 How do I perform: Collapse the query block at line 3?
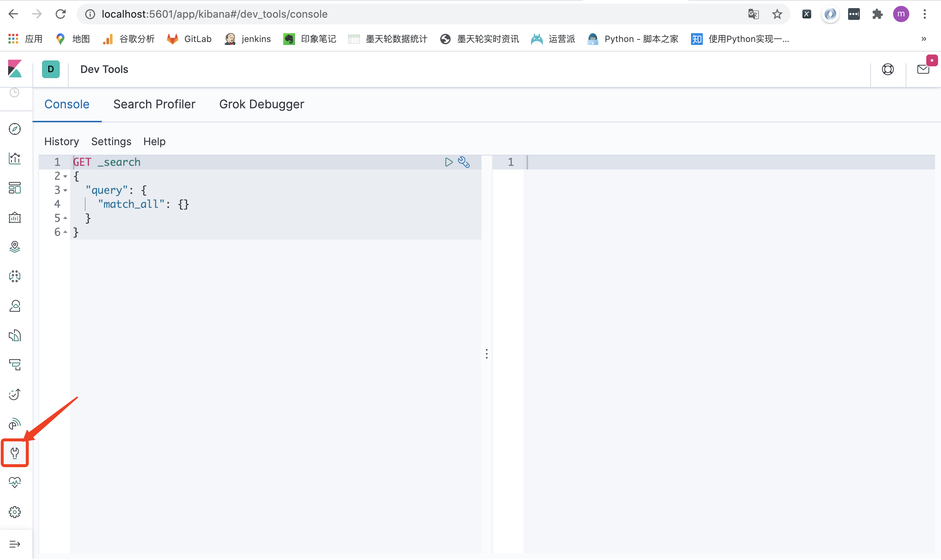click(65, 190)
